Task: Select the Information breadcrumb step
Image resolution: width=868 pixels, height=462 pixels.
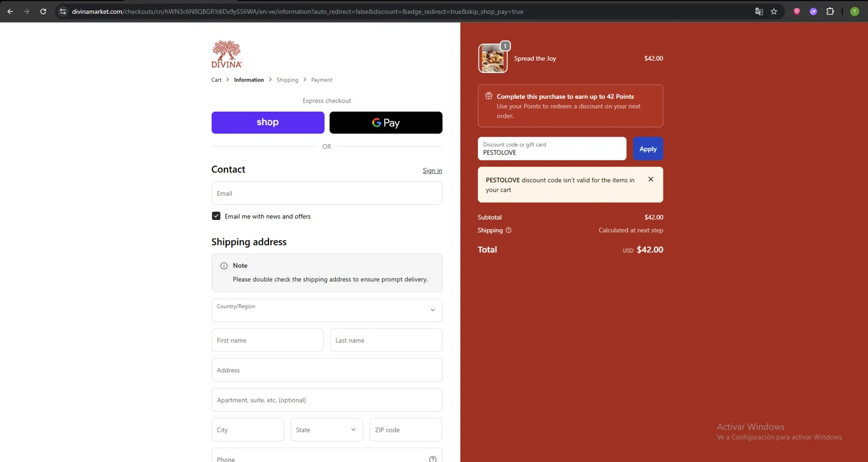Action: pos(249,80)
